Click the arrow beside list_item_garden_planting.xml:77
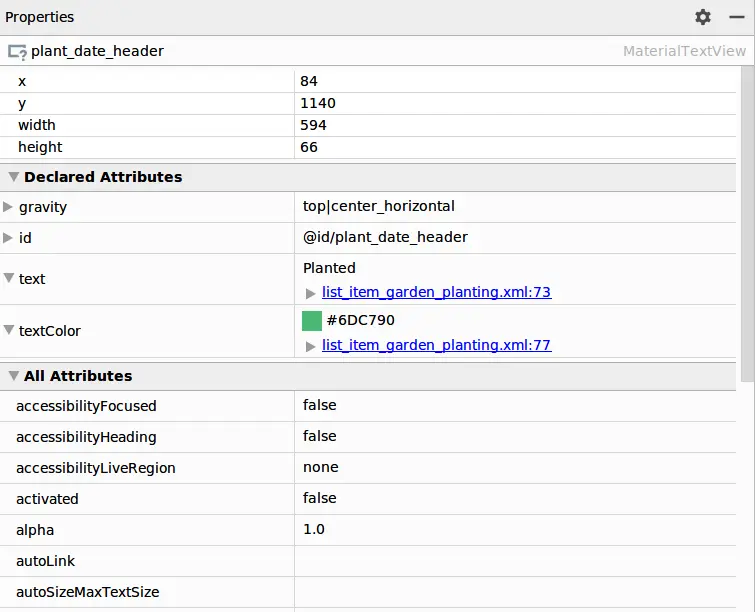755x612 pixels. (311, 346)
